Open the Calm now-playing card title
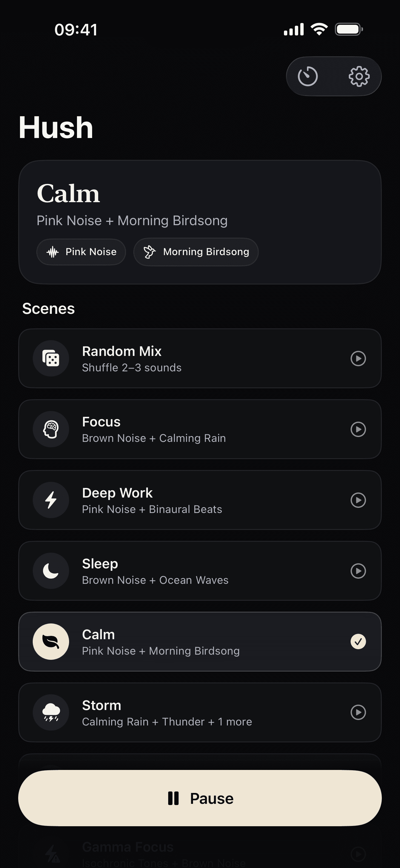Viewport: 400px width, 868px height. tap(68, 193)
